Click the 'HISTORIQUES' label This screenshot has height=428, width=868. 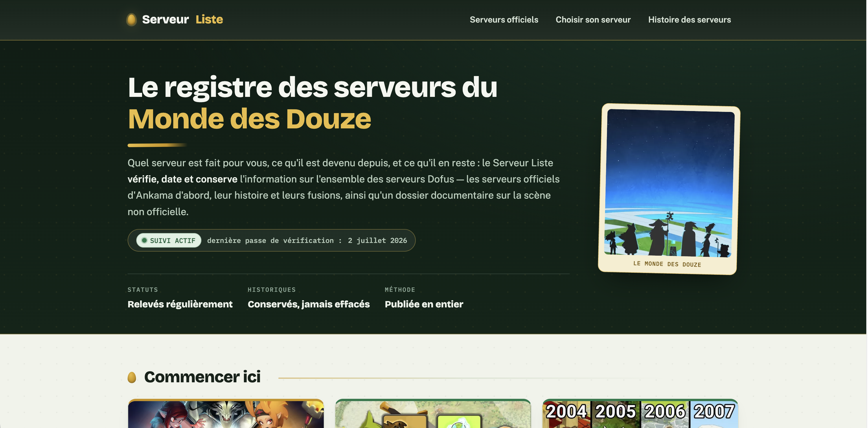click(272, 289)
